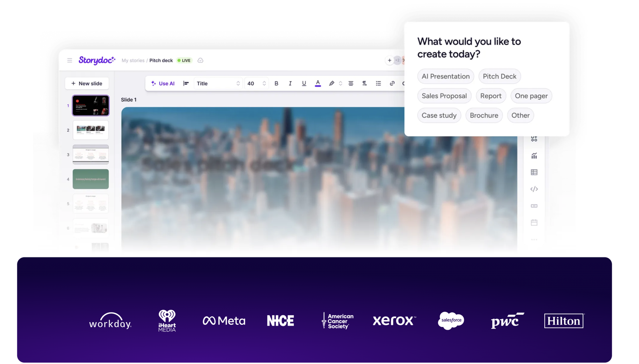Choose the Brochure option

click(x=484, y=115)
